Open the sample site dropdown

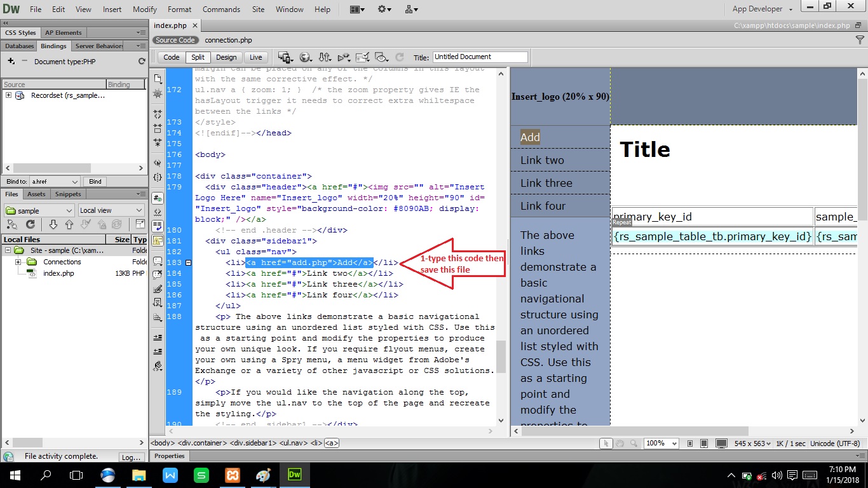tap(39, 210)
